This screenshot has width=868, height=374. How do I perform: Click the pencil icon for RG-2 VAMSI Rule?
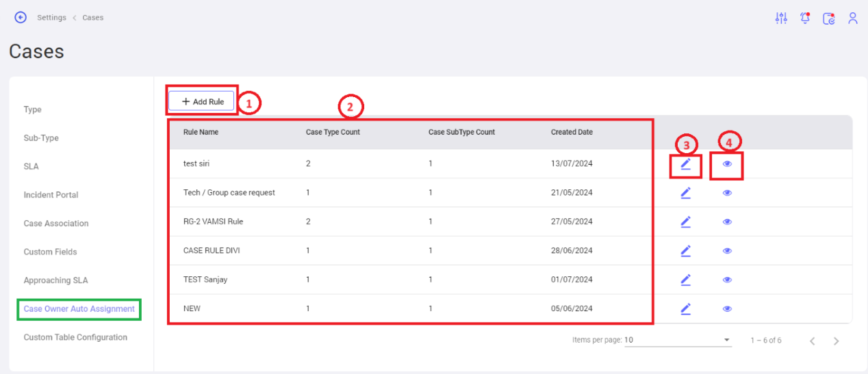point(686,222)
